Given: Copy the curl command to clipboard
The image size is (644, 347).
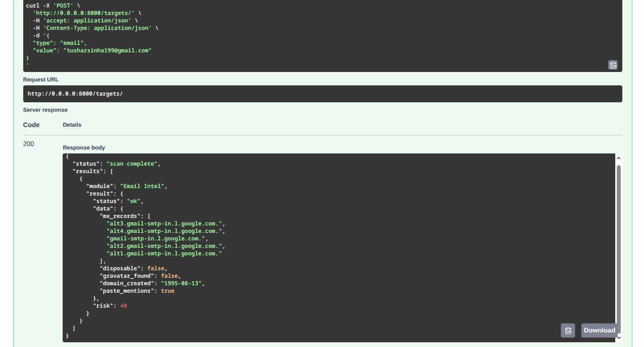Looking at the screenshot, I should pos(613,65).
